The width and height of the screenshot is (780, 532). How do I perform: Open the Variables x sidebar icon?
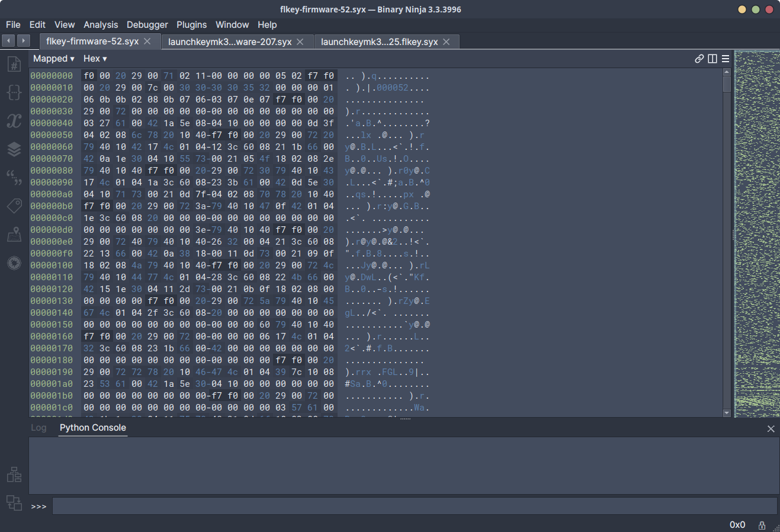point(14,121)
